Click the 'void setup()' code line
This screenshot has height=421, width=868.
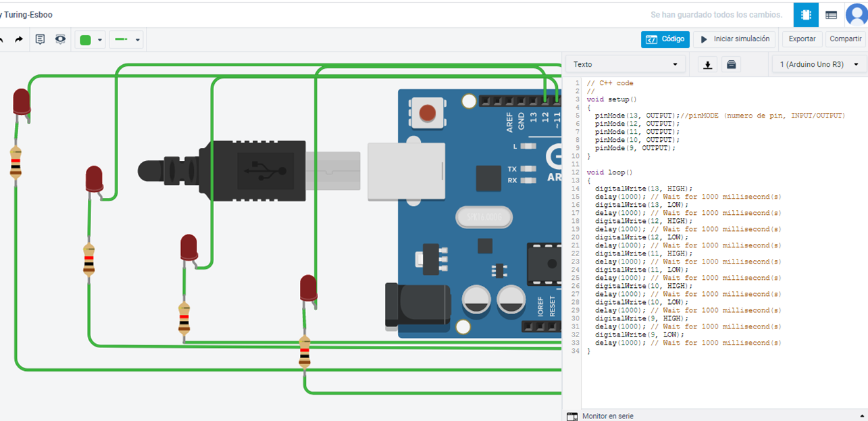click(611, 99)
